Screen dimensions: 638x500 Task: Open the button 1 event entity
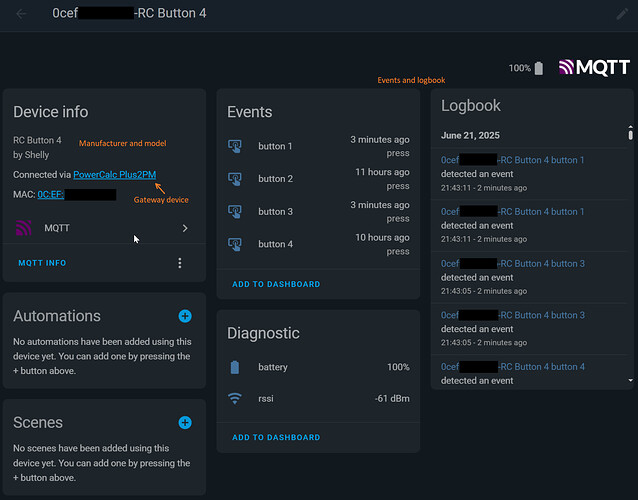pos(318,146)
